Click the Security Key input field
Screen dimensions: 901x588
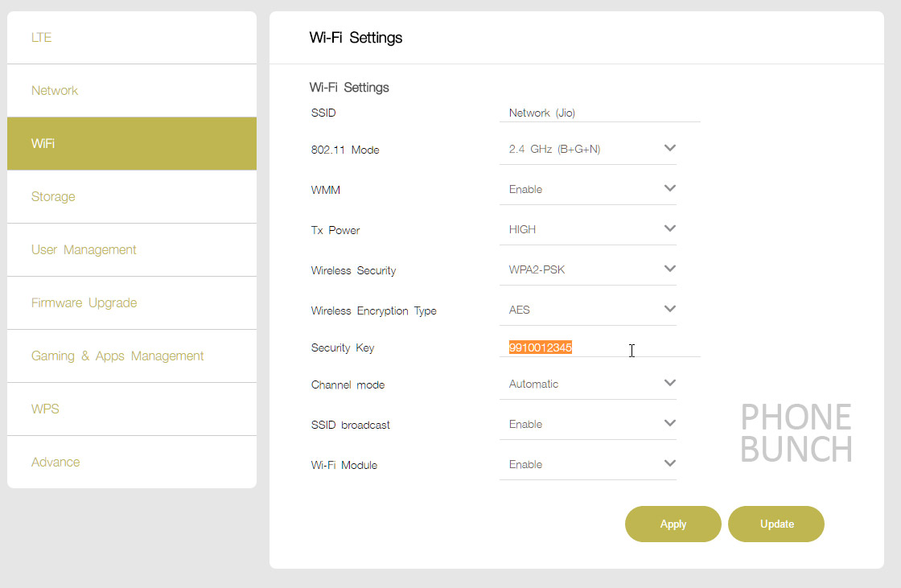[599, 347]
